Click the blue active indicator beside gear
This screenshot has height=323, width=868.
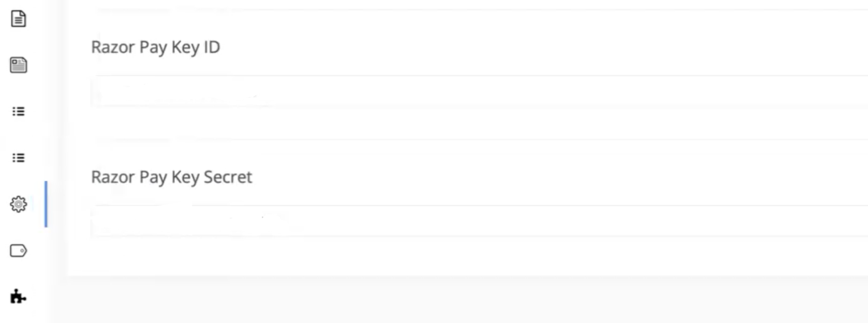(x=46, y=204)
